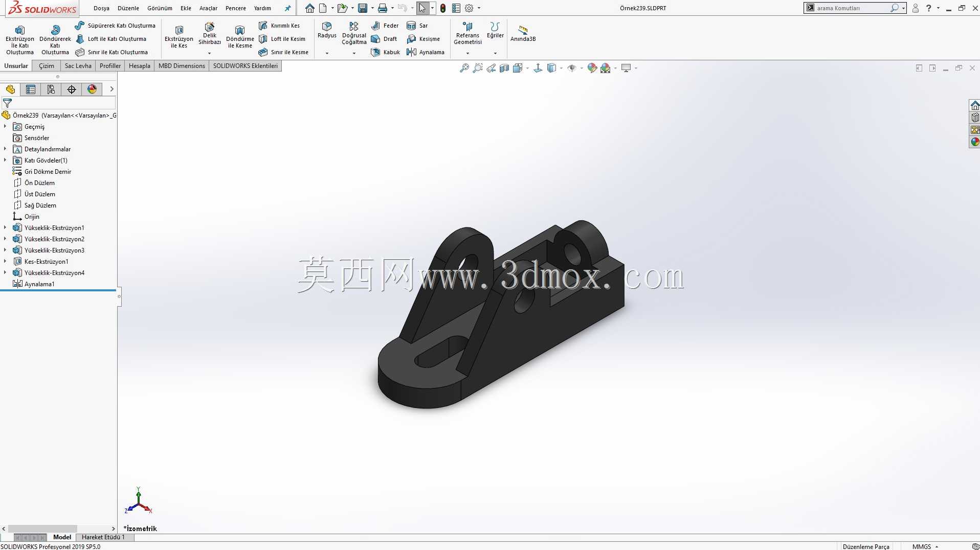Click Kıvrımlı Kes tool
The image size is (980, 550).
point(279,26)
